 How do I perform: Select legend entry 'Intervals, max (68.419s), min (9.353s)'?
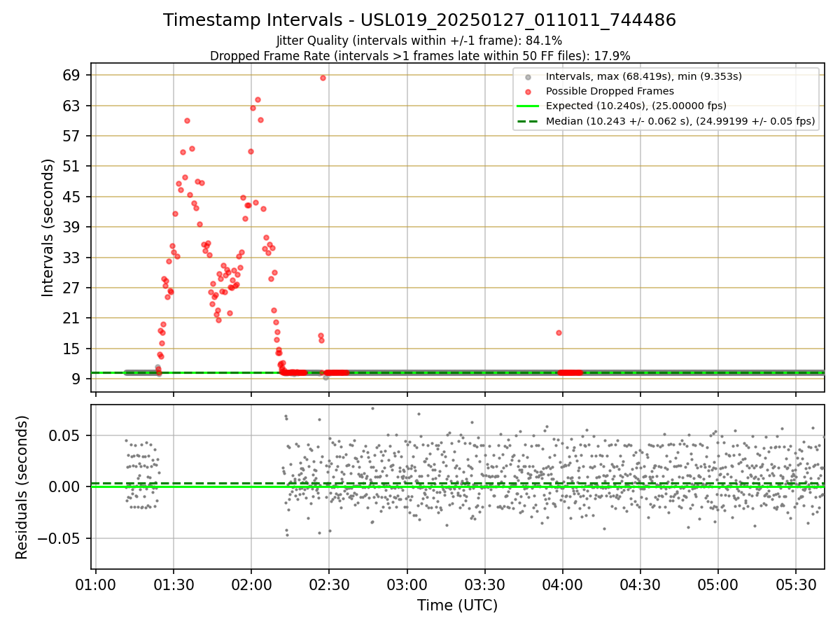(643, 76)
